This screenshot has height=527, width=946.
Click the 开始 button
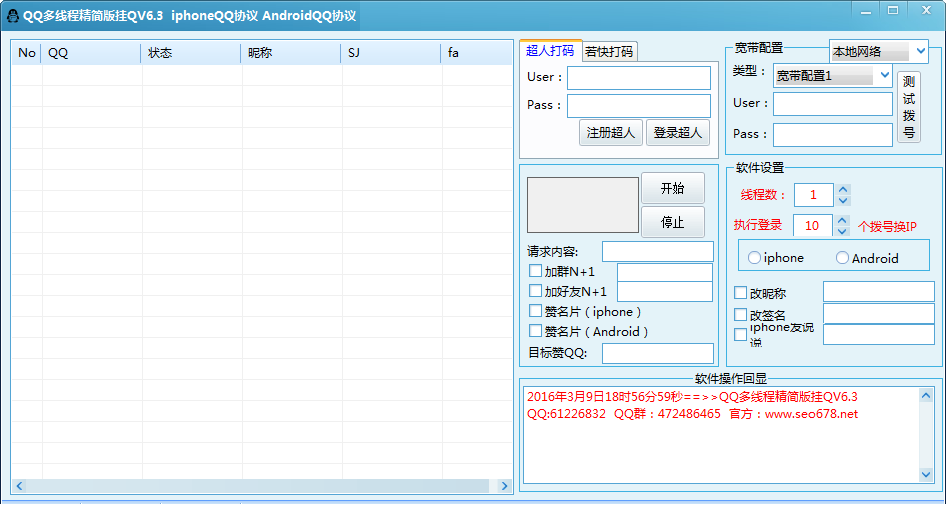[x=673, y=188]
